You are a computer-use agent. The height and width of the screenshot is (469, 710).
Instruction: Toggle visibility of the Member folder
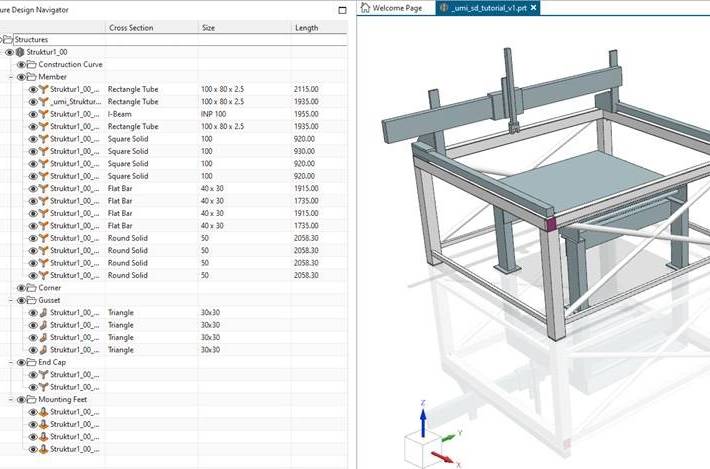tap(21, 77)
